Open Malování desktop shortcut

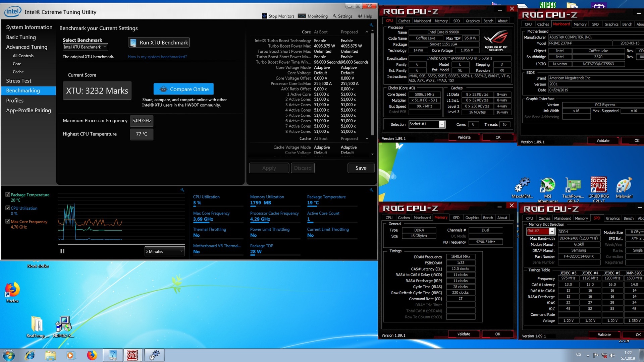coord(624,188)
